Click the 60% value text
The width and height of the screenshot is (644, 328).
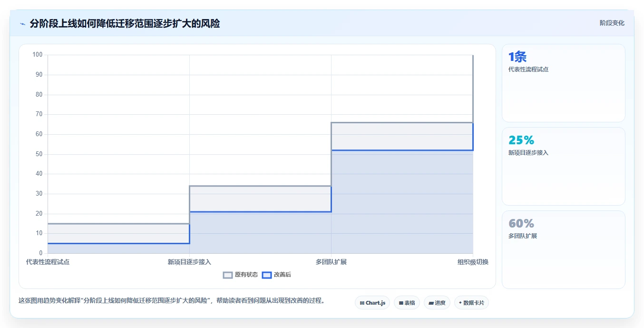click(x=521, y=223)
